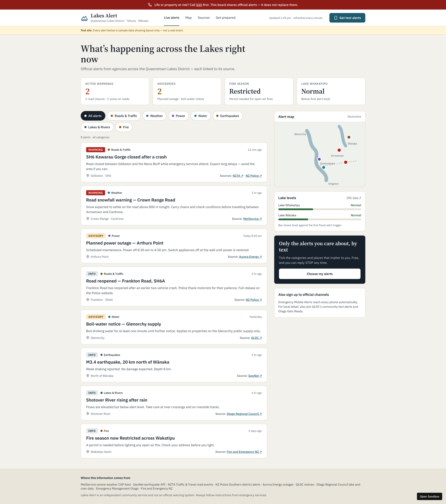Click the Lake Wānaka level bar
Viewport: 446px width, 504px height.
point(320,220)
